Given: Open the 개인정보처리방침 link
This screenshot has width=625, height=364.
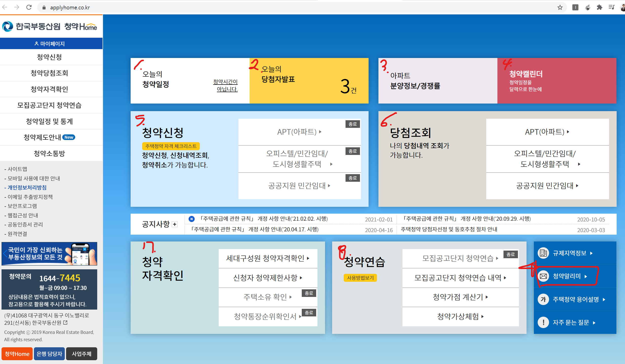Looking at the screenshot, I should pos(27,188).
